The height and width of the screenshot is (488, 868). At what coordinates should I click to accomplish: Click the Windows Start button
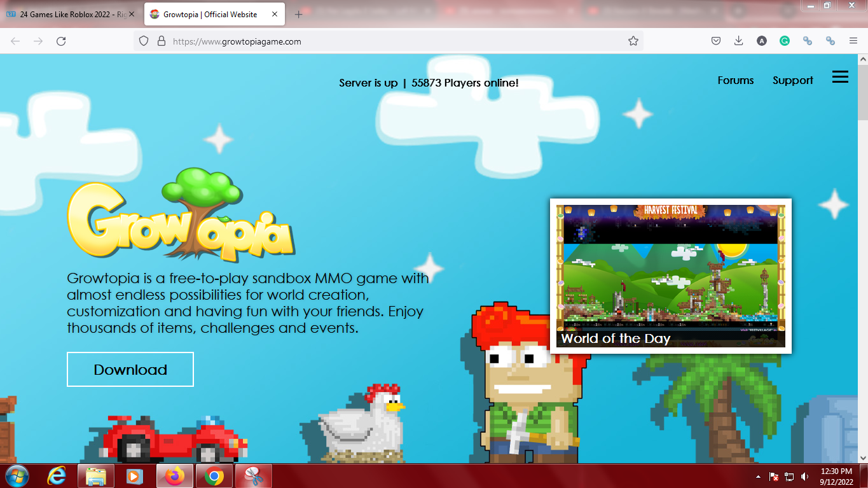pyautogui.click(x=17, y=475)
